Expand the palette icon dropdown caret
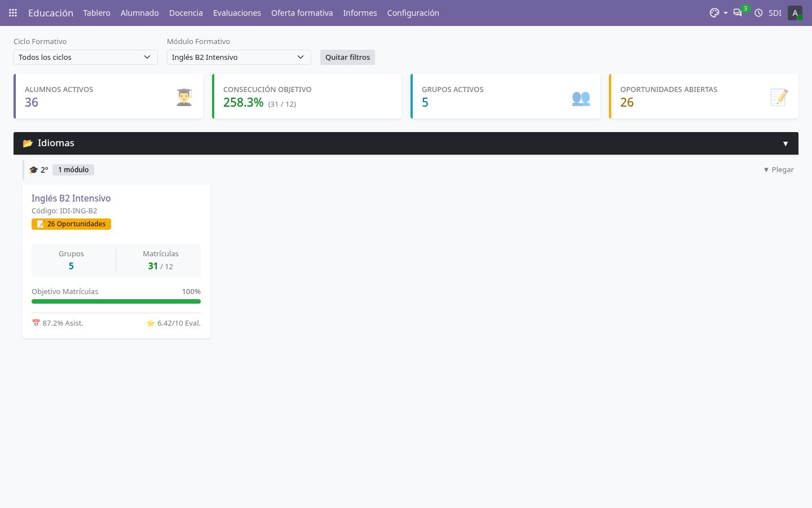812x508 pixels. 726,13
